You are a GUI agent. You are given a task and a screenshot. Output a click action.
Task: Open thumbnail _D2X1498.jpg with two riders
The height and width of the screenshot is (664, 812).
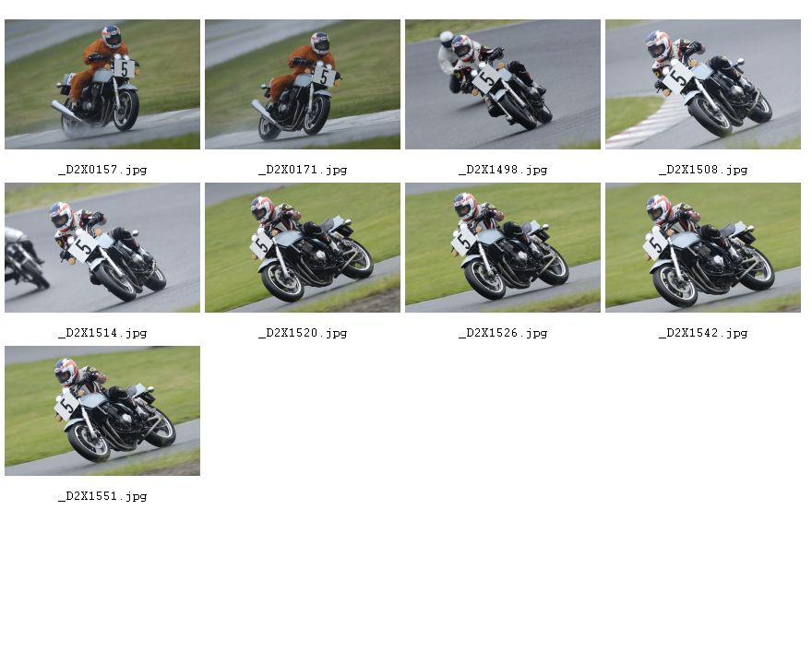503,84
